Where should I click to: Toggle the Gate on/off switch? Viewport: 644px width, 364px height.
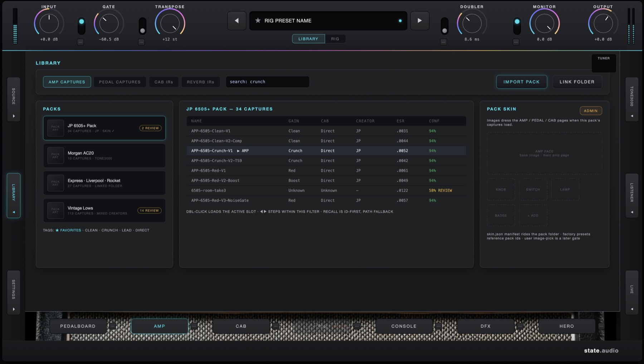pos(82,26)
